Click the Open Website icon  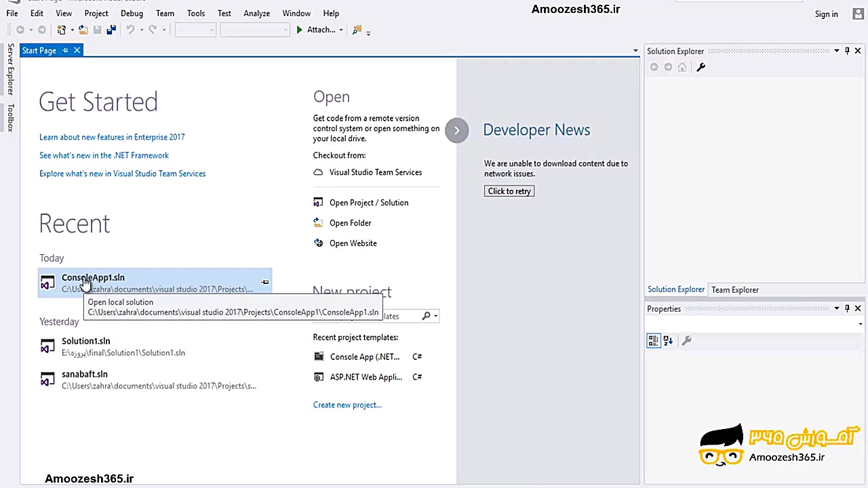(318, 243)
